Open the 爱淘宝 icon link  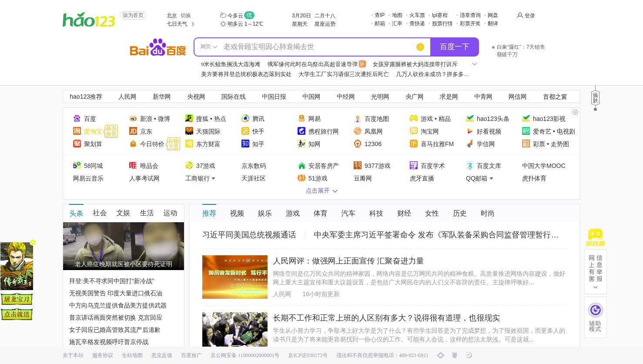(x=77, y=131)
